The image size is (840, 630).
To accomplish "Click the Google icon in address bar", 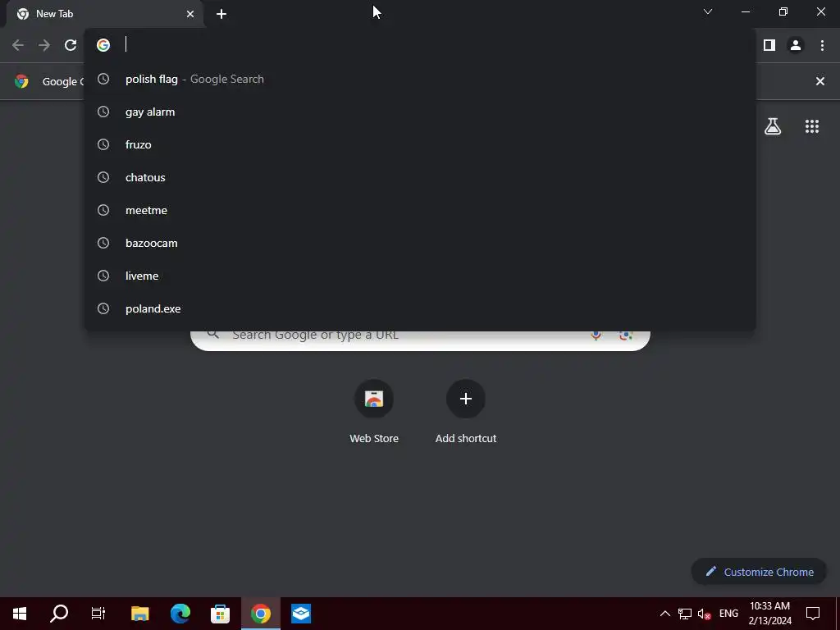I will [103, 45].
